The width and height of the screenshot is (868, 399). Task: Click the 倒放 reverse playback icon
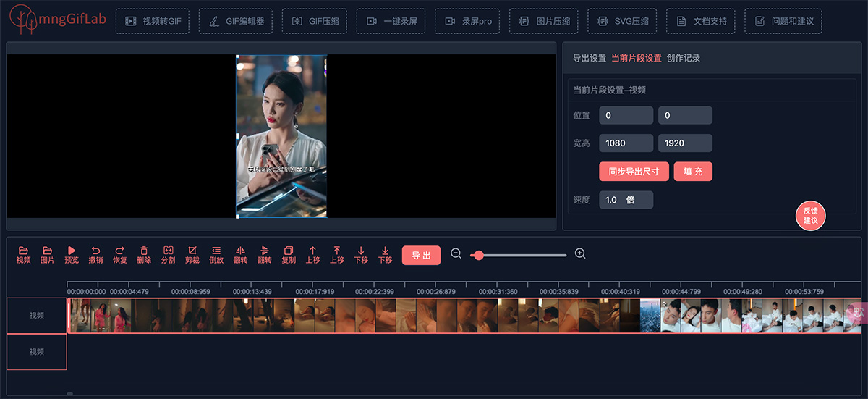click(216, 251)
